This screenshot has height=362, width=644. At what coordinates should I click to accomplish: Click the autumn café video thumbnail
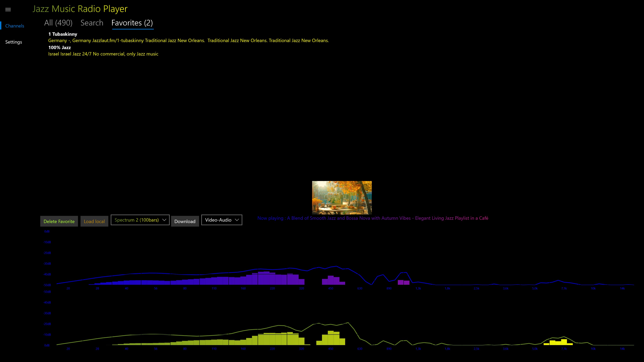pos(342,197)
